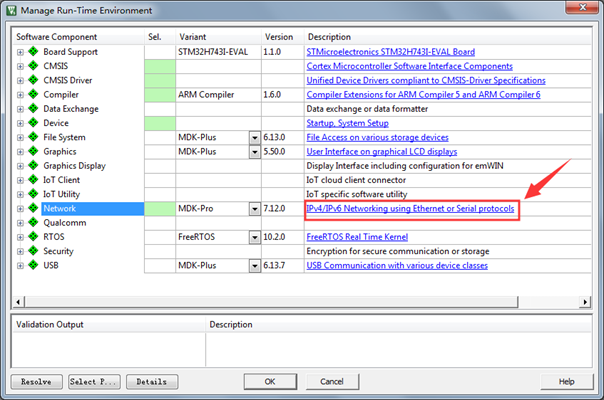The image size is (604, 400).
Task: Expand the USB tree node
Action: pyautogui.click(x=20, y=266)
